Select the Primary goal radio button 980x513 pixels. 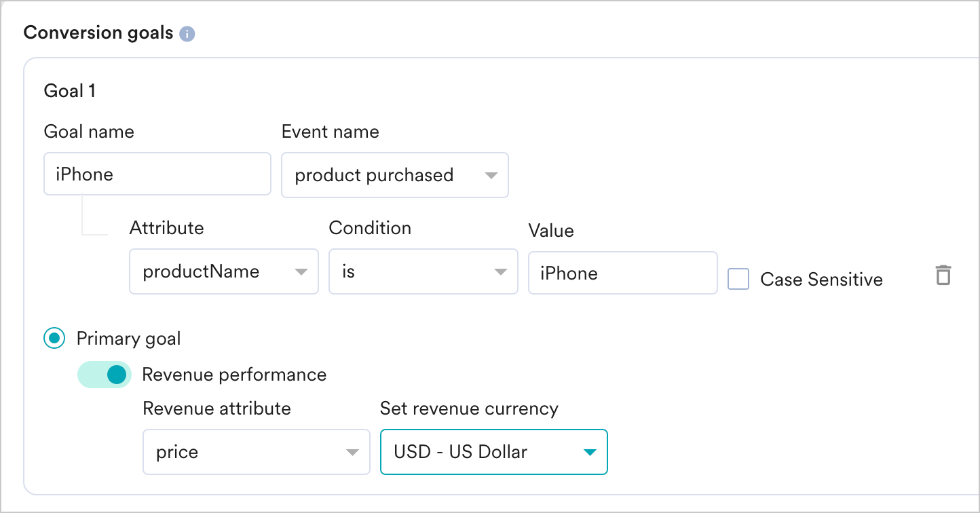[54, 338]
